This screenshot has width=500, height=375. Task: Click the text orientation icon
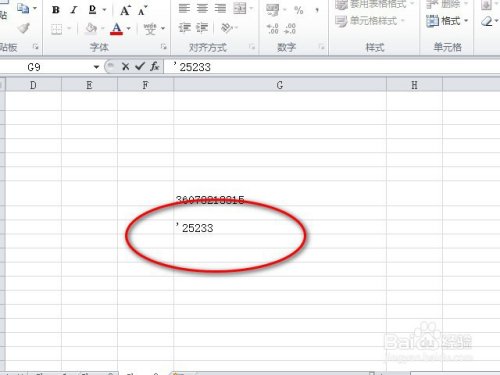point(227,28)
